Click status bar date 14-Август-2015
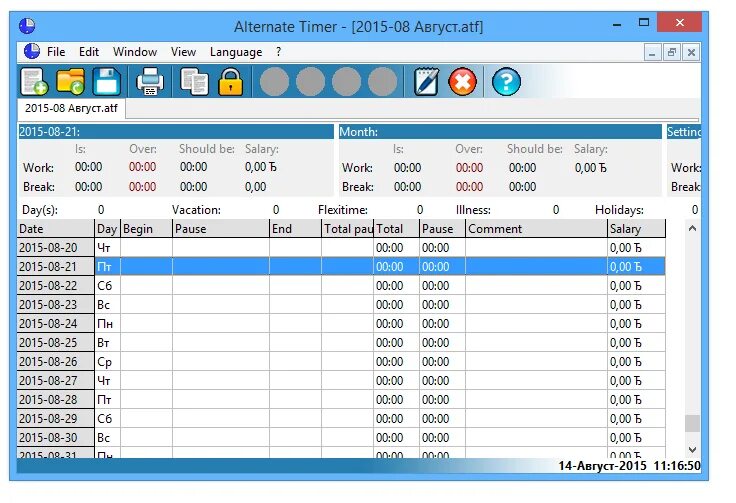The image size is (736, 503). (x=602, y=466)
